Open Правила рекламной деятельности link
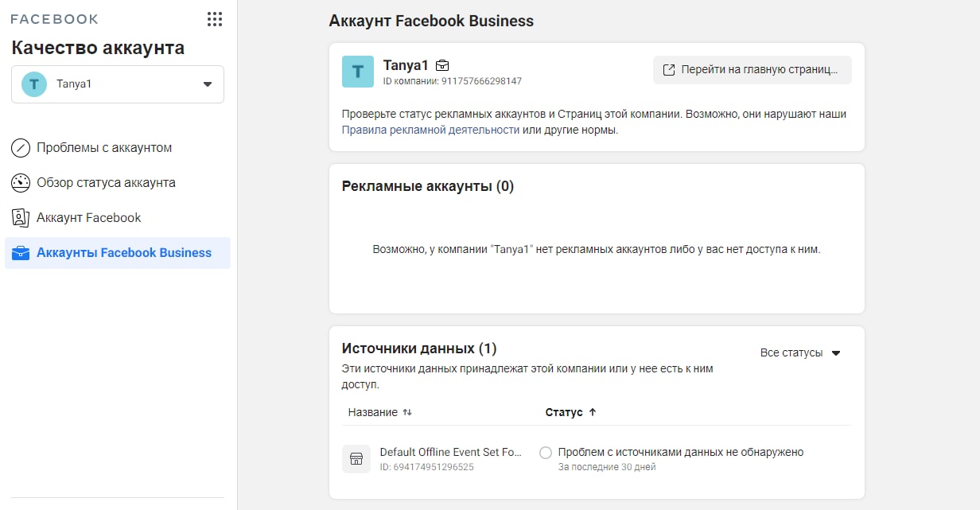The height and width of the screenshot is (510, 980). click(430, 130)
